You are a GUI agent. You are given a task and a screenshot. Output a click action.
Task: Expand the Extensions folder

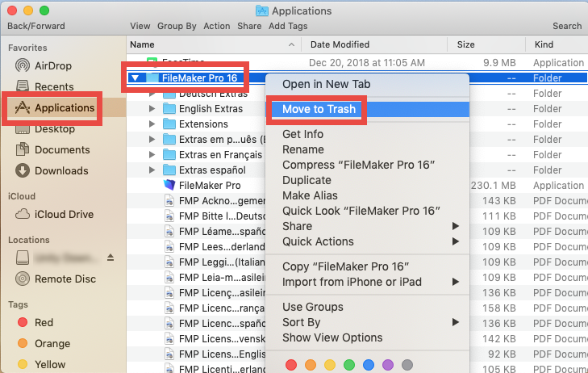(152, 124)
